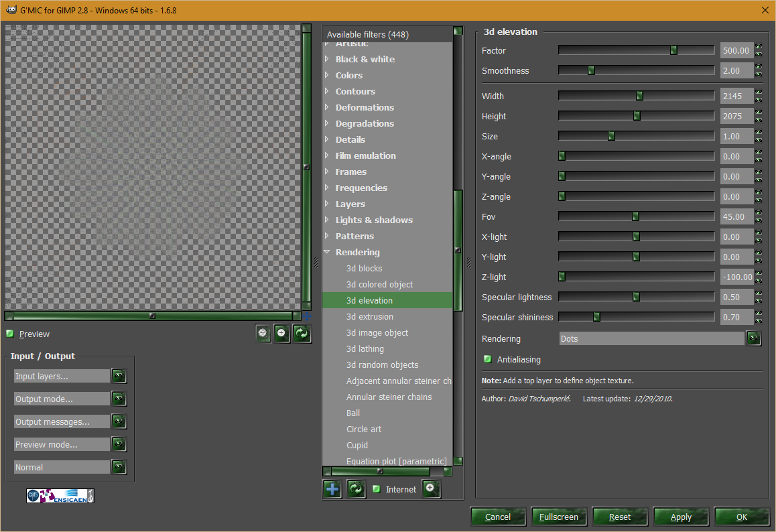Click the X-angle spinner arrows
This screenshot has height=532, width=776.
click(x=759, y=156)
